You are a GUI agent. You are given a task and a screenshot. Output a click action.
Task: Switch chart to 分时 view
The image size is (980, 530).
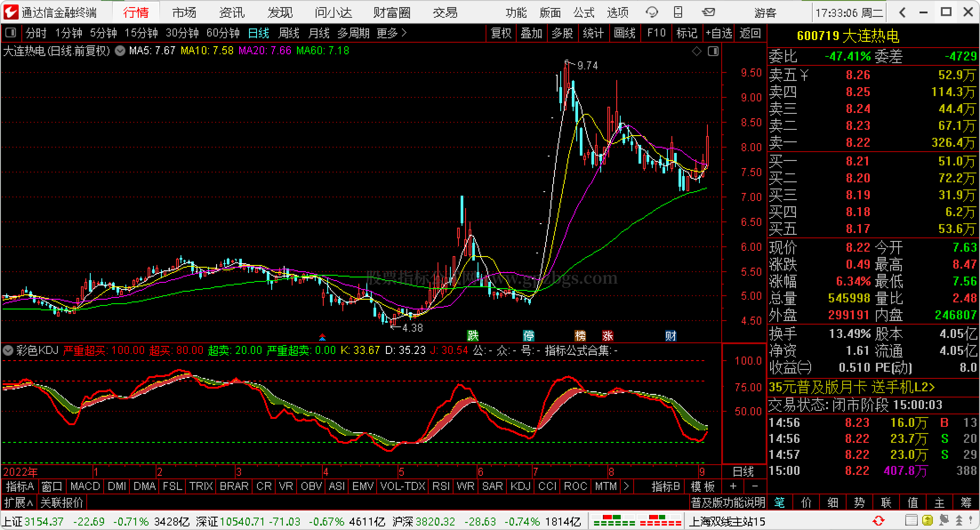coord(36,33)
